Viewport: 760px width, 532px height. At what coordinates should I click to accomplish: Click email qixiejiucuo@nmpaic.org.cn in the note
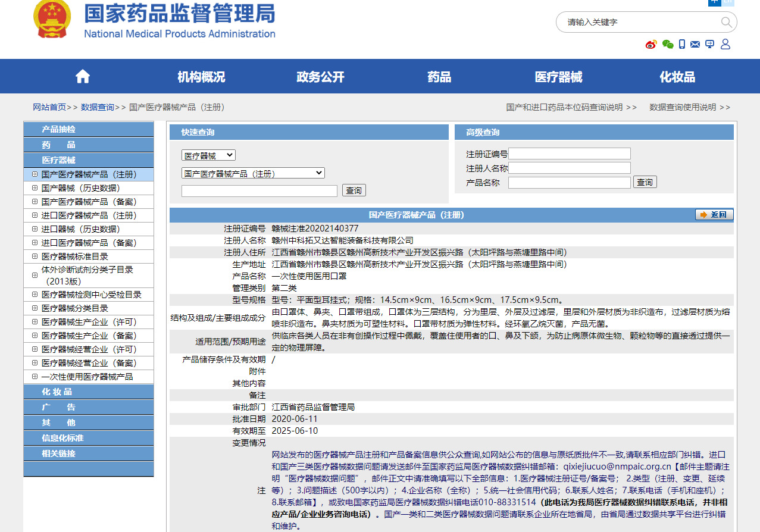[617, 467]
